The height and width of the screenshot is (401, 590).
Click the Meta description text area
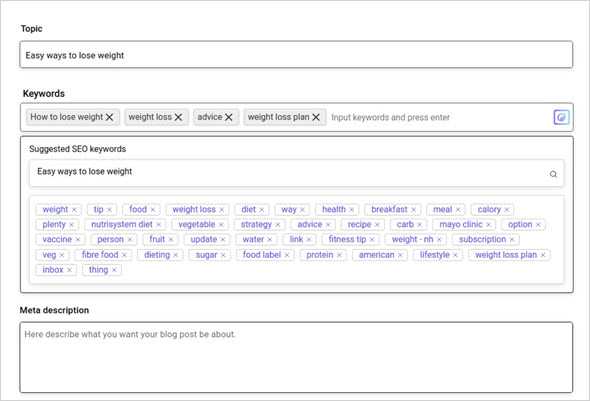(297, 357)
